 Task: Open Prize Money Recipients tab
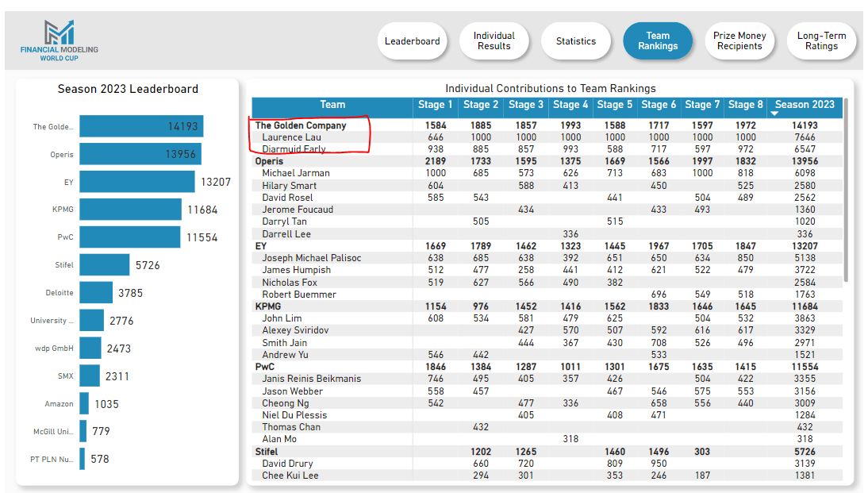coord(739,41)
